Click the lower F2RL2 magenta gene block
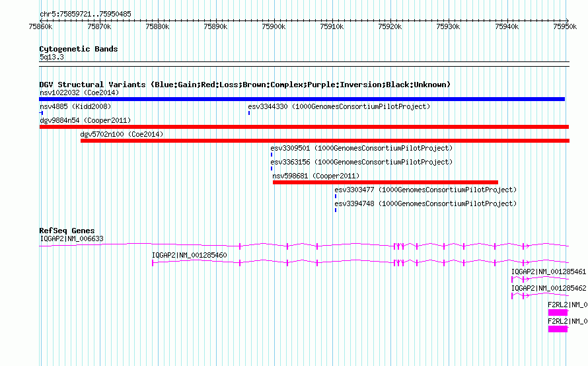 tap(558, 329)
